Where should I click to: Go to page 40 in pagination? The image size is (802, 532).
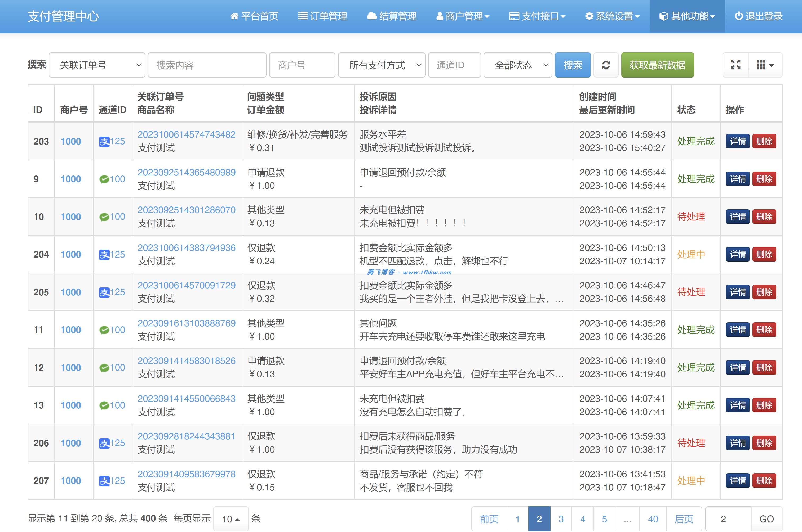coord(652,519)
